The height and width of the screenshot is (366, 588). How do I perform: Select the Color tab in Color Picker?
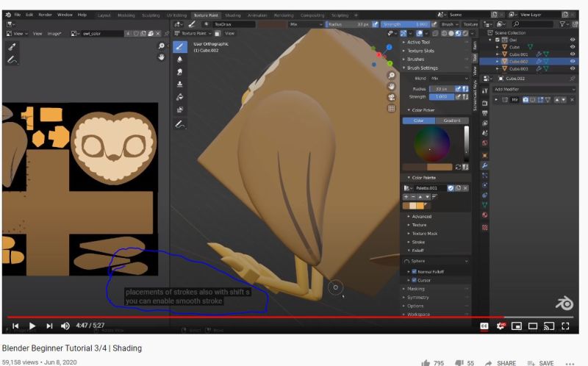(x=418, y=121)
